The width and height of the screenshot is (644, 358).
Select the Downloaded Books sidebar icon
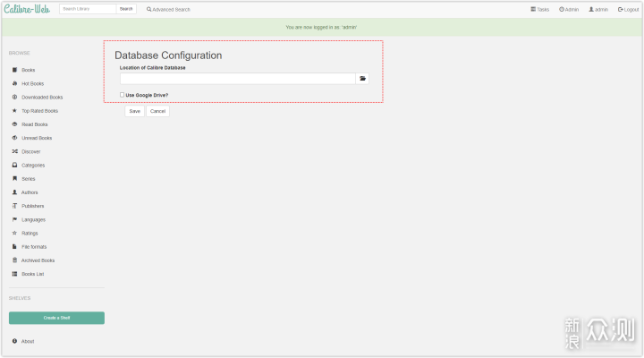14,97
